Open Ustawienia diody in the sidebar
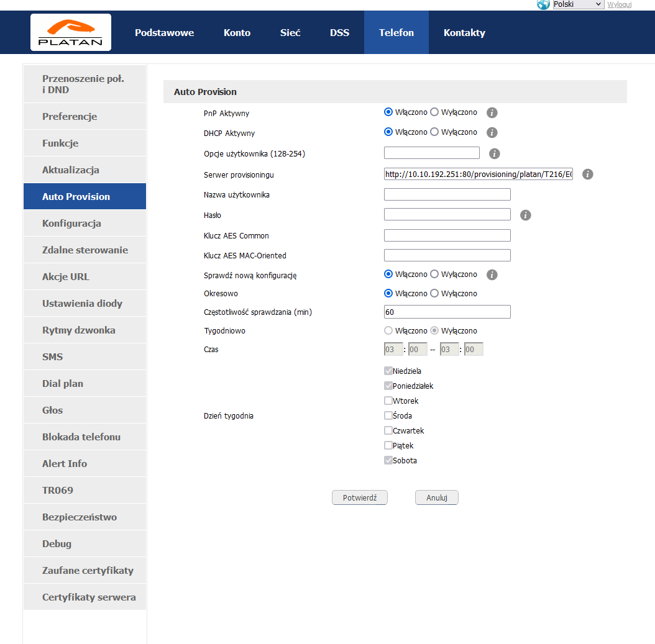655x644 pixels. click(x=85, y=304)
